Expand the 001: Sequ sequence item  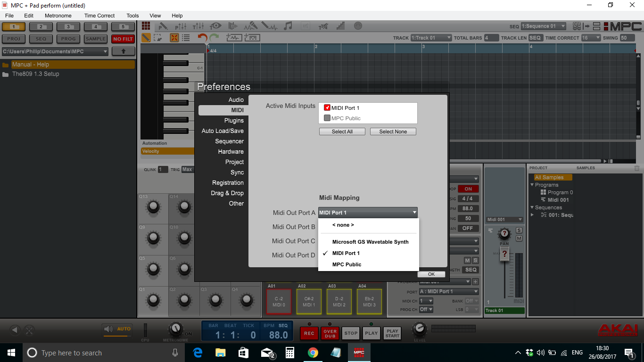tap(533, 215)
